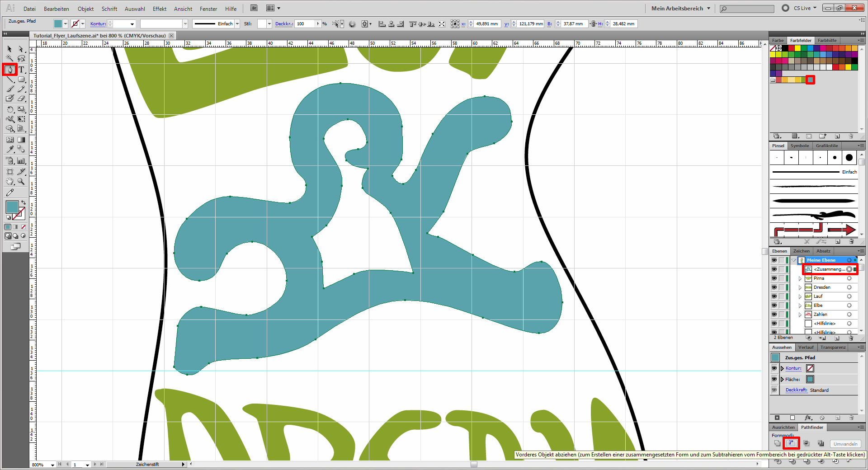Screen dimensions: 868x470
Task: Click the Deckkraft link in Aussehen panel
Action: 796,390
